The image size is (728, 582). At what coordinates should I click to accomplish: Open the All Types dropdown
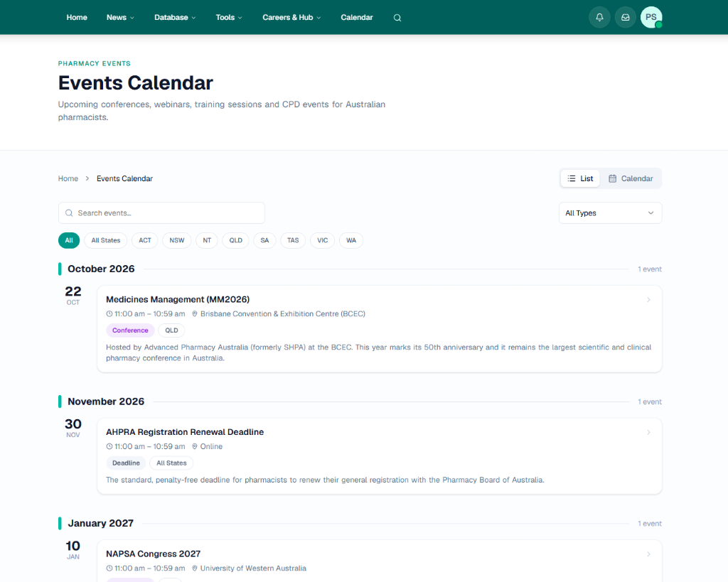[x=610, y=213]
